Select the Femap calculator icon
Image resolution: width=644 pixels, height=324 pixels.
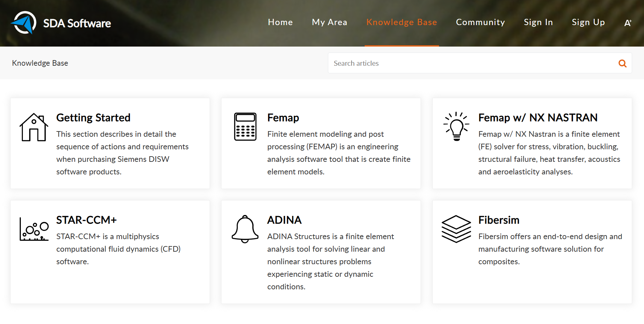coord(245,126)
